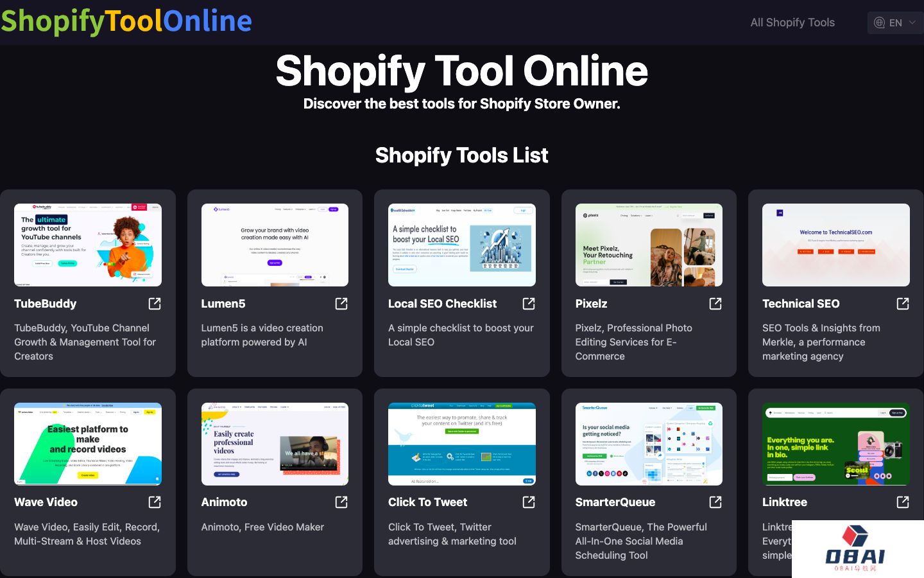Click 'Discover the best tools' subtitle

[462, 104]
